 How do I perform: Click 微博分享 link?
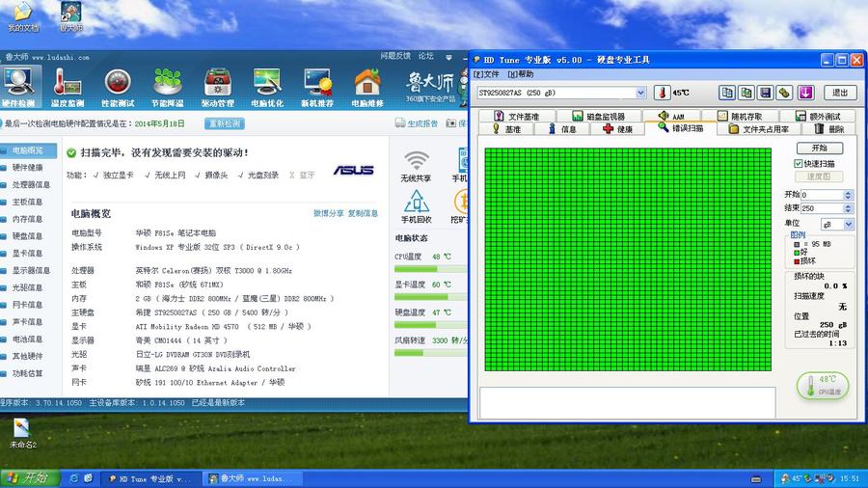pos(329,213)
